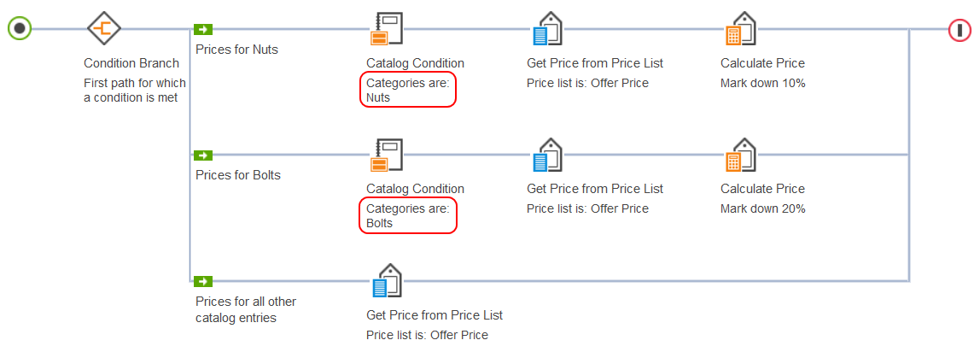The height and width of the screenshot is (352, 980).
Task: Click the 'Prices for Bolts' path label
Action: (x=238, y=175)
